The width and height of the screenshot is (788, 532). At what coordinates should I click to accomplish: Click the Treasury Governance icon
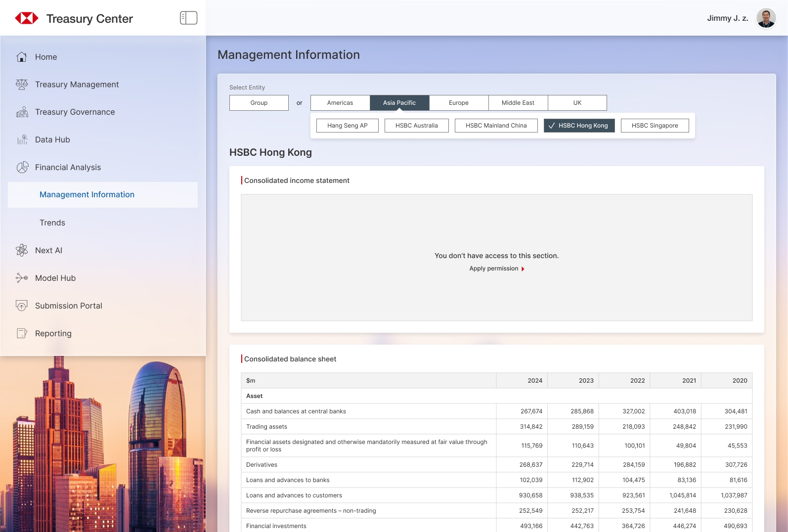[22, 112]
